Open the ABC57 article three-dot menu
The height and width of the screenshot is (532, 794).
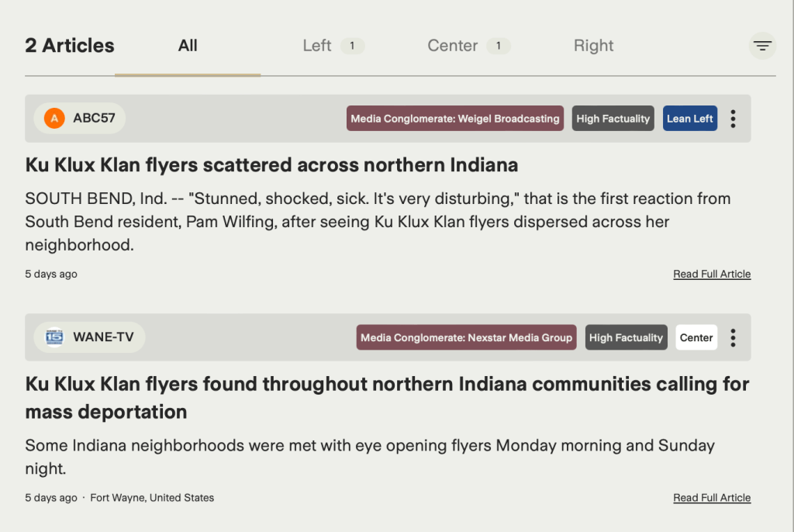(x=733, y=119)
